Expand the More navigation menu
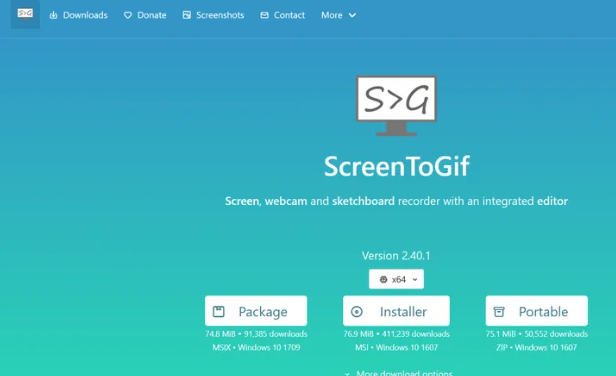This screenshot has height=376, width=616. point(339,15)
